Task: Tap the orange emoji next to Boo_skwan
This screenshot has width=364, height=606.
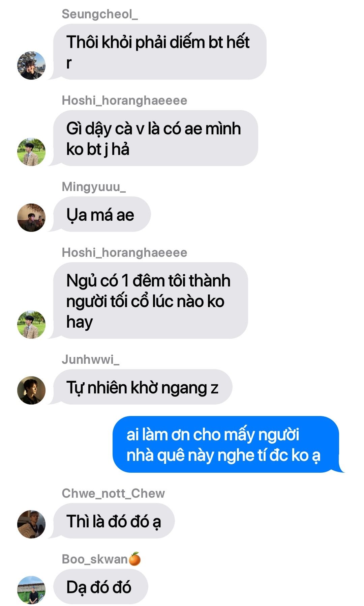Action: tap(135, 559)
